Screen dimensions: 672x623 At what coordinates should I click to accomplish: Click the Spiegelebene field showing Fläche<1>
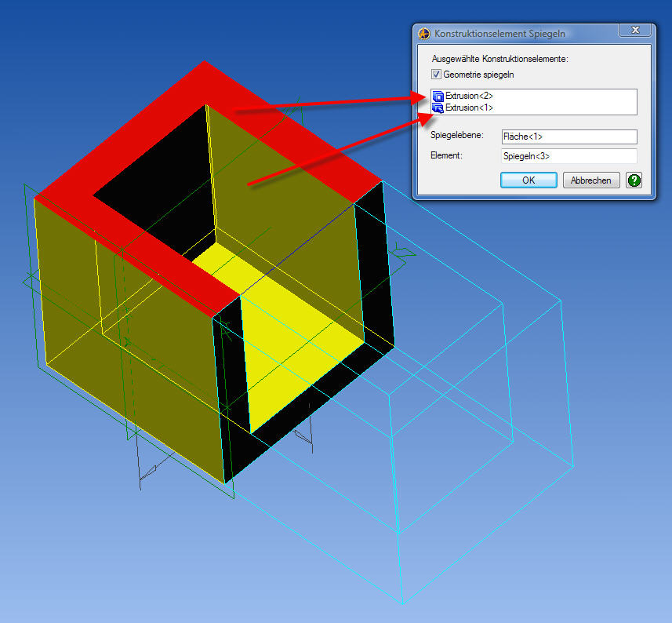pyautogui.click(x=569, y=137)
